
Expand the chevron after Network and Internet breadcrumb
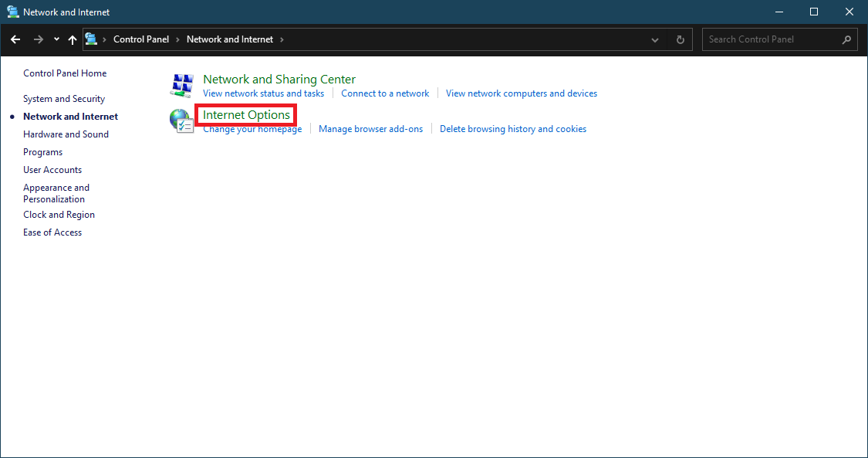coord(284,39)
